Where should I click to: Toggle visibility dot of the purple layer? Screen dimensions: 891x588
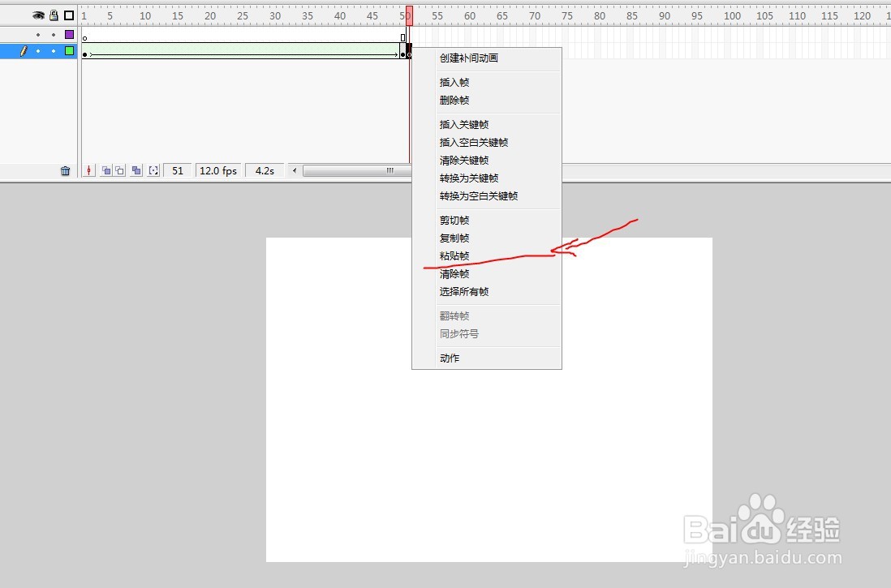point(38,35)
